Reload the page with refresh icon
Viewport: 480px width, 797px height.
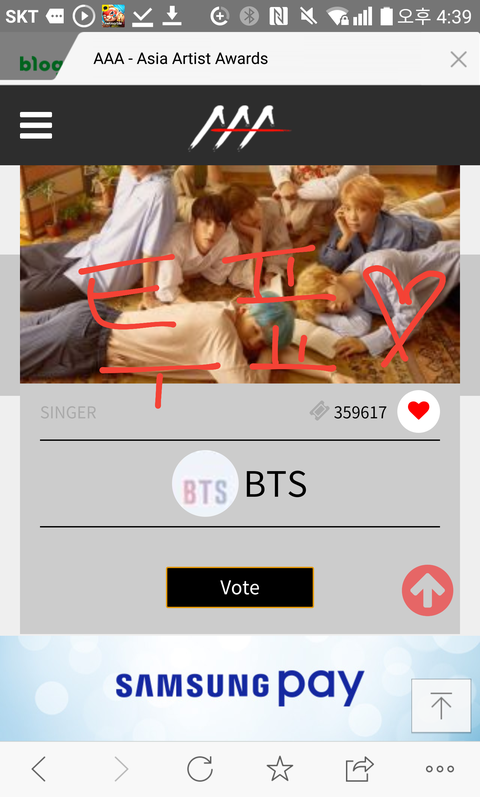pos(200,769)
